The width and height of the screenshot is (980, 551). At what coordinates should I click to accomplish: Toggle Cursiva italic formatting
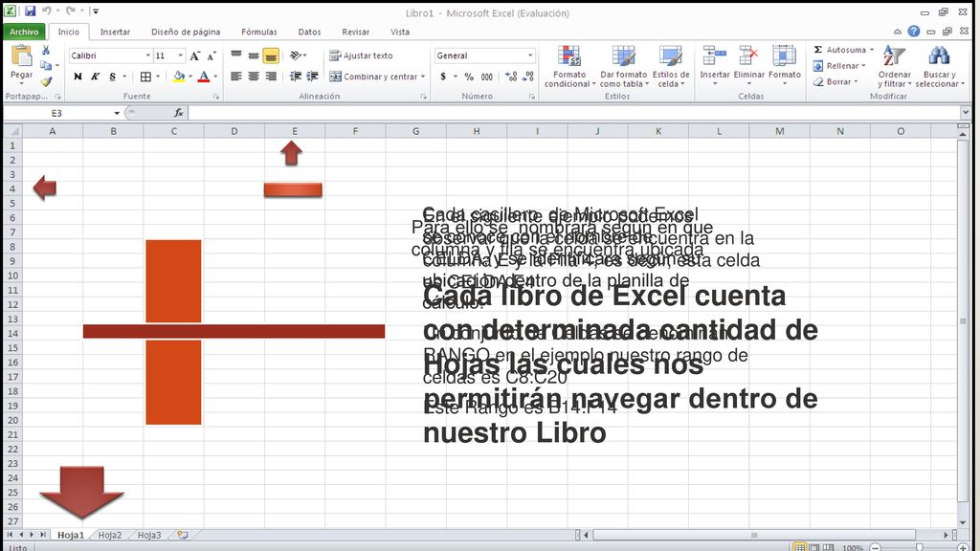pos(95,77)
